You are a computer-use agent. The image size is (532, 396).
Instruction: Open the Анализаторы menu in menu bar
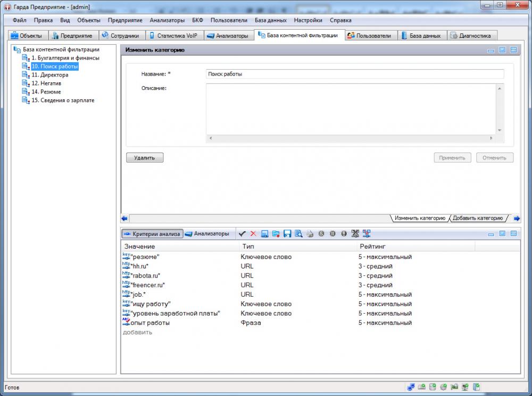(167, 20)
